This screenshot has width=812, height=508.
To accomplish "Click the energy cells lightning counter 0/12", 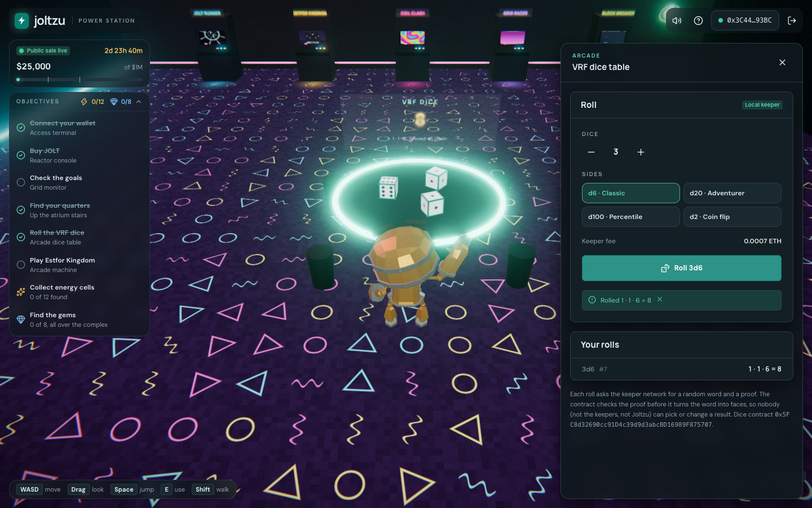I will point(92,102).
